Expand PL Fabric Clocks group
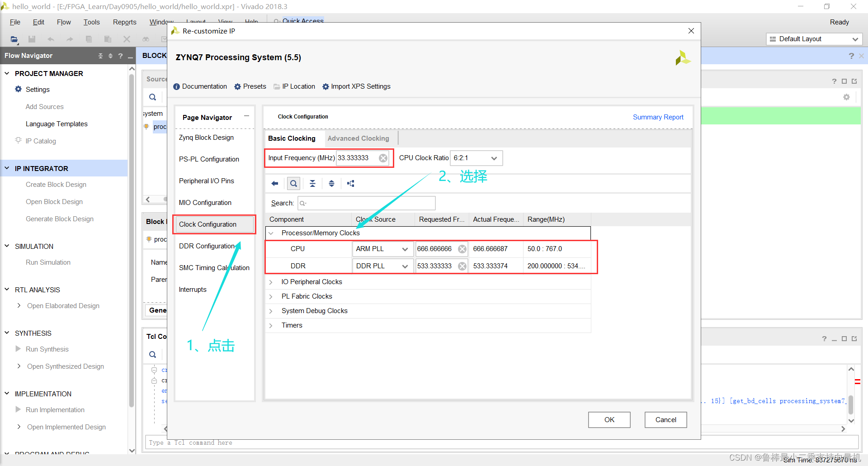This screenshot has width=868, height=466. (271, 296)
